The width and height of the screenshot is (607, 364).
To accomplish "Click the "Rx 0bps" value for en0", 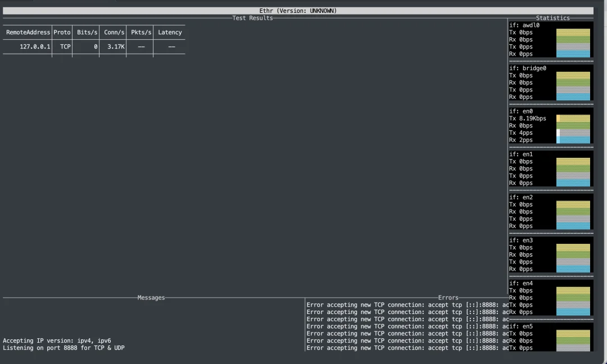I will point(520,126).
